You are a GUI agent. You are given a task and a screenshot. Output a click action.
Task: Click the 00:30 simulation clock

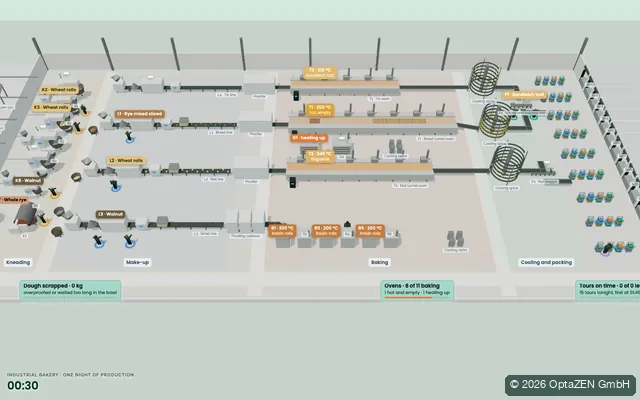click(23, 386)
